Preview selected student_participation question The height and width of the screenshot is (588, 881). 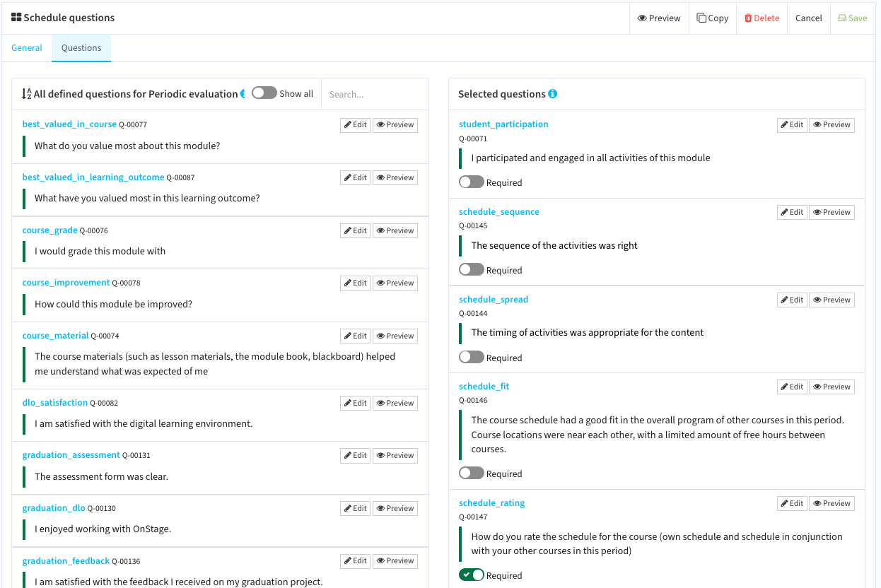[x=832, y=125]
